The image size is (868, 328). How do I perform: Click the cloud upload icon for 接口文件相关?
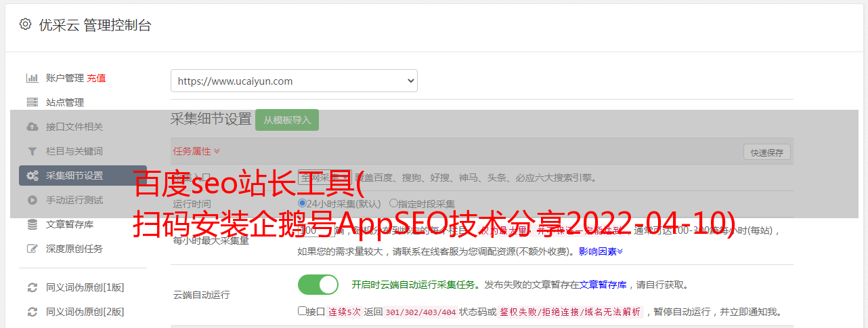pyautogui.click(x=32, y=127)
